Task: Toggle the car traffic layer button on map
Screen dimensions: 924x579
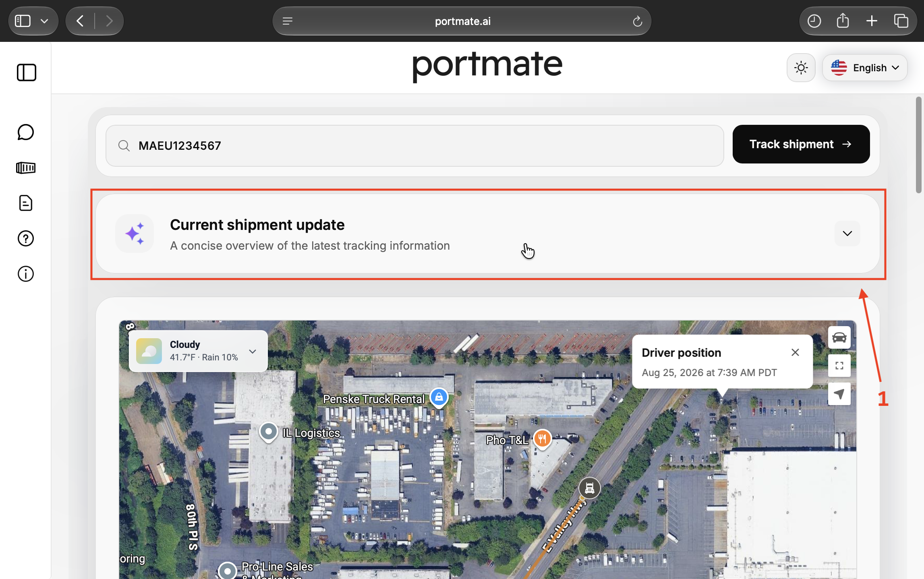Action: (x=839, y=337)
